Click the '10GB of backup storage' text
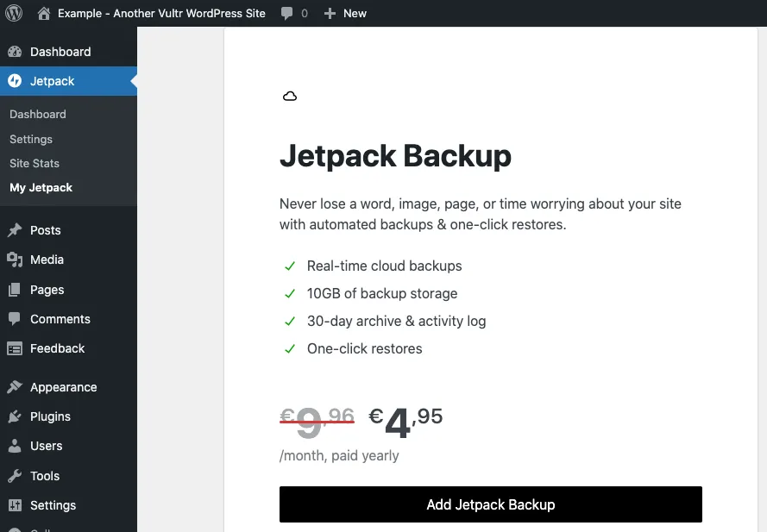This screenshot has height=532, width=767. click(x=382, y=293)
